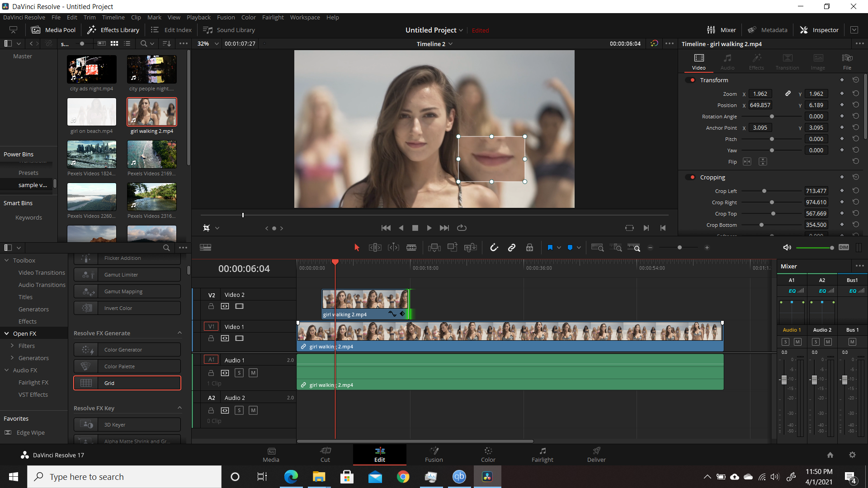Collapse Resolve FX Key section
The height and width of the screenshot is (488, 868).
click(x=179, y=408)
